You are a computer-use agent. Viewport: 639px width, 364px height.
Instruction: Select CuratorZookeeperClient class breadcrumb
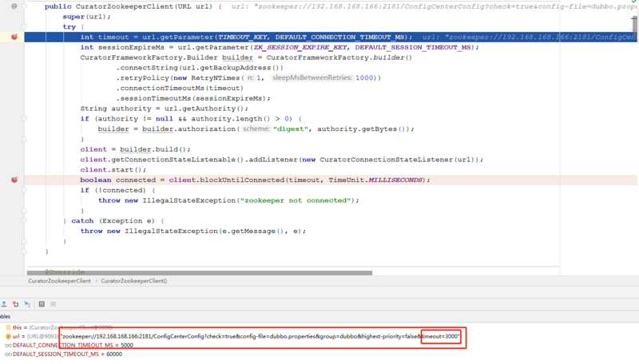pyautogui.click(x=59, y=281)
